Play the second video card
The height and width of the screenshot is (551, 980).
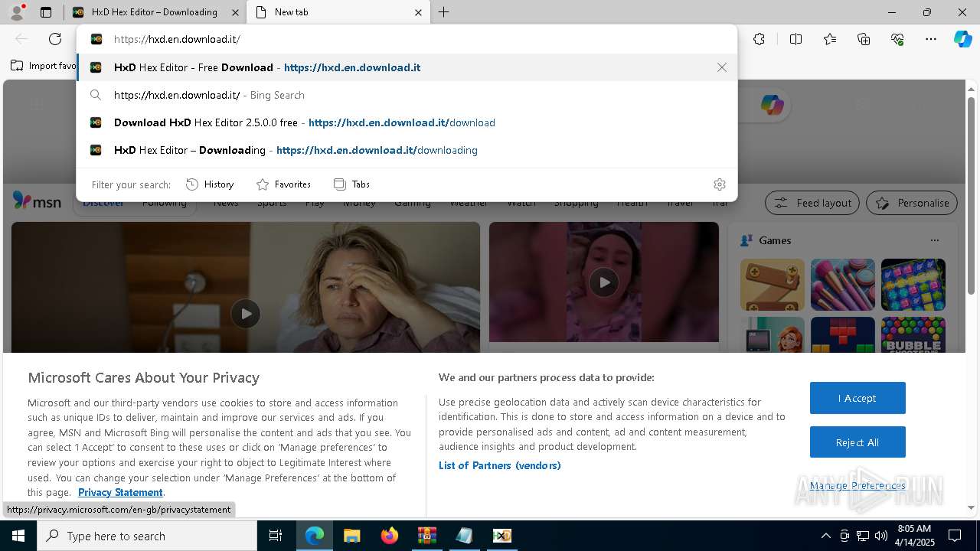pyautogui.click(x=604, y=282)
